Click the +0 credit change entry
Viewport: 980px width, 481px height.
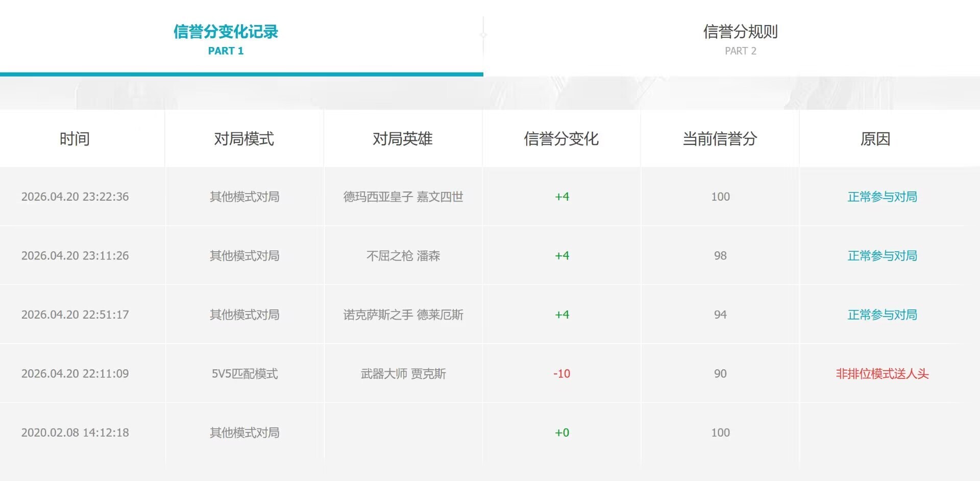[561, 433]
